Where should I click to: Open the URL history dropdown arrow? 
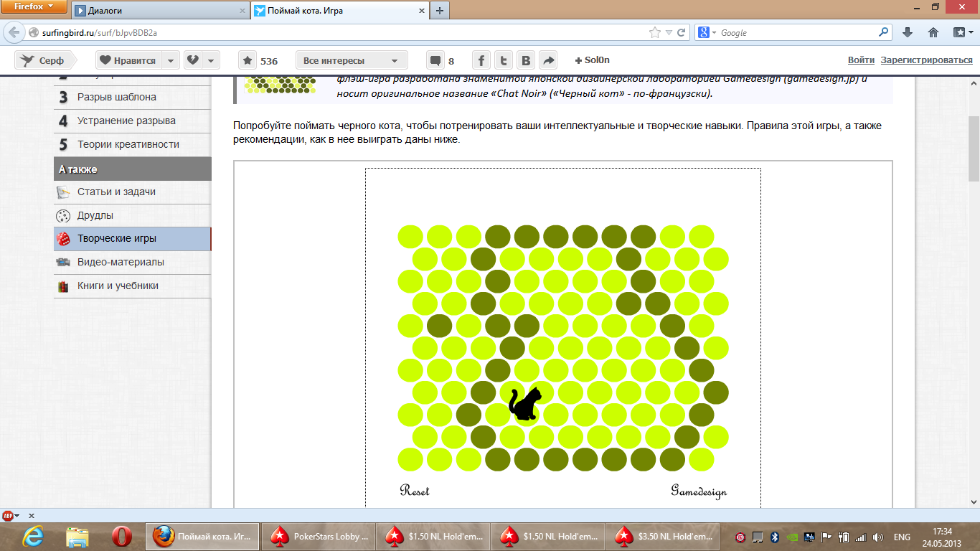tap(669, 33)
